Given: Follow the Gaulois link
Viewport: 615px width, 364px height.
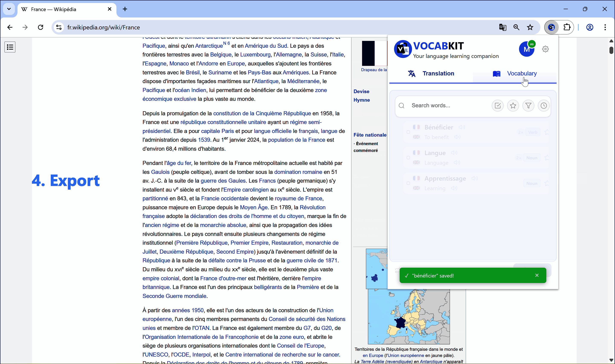Looking at the screenshot, I should pos(160,172).
